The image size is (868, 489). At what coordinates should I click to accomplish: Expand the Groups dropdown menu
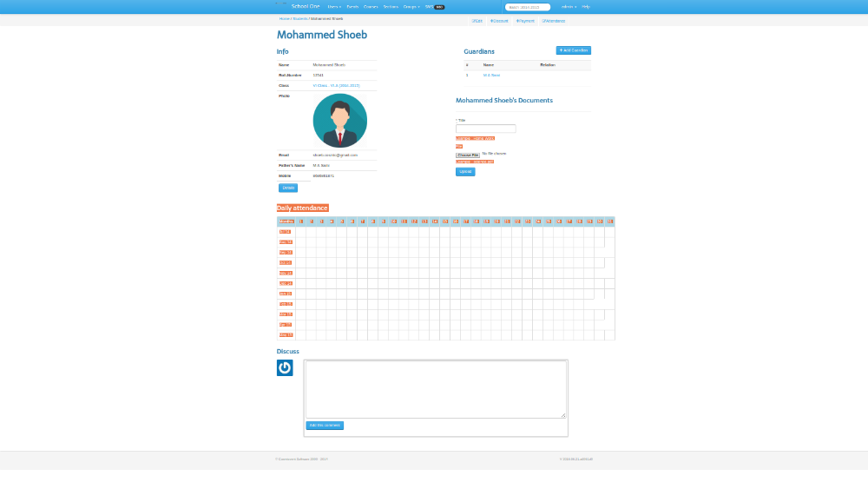click(411, 7)
